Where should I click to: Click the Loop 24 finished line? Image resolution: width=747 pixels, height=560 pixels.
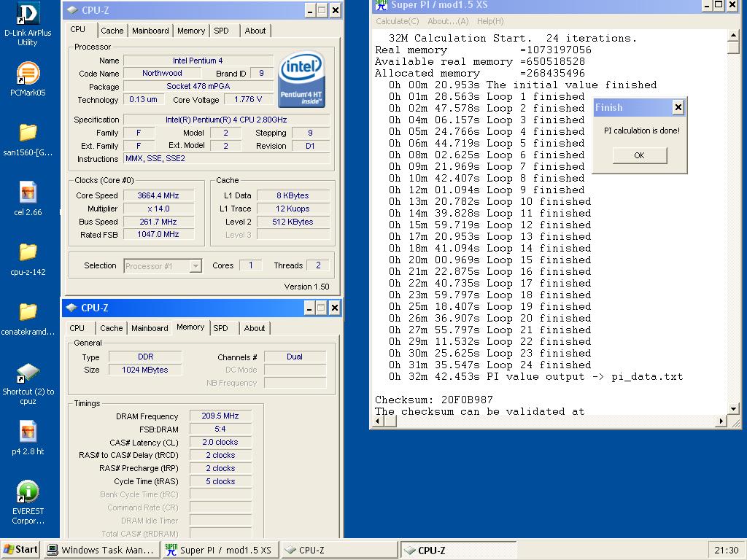tap(489, 365)
